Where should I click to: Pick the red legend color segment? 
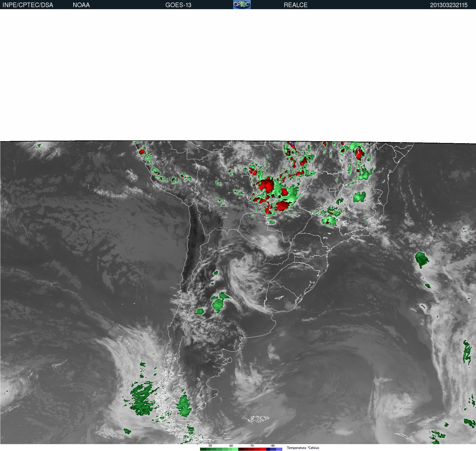(263, 449)
